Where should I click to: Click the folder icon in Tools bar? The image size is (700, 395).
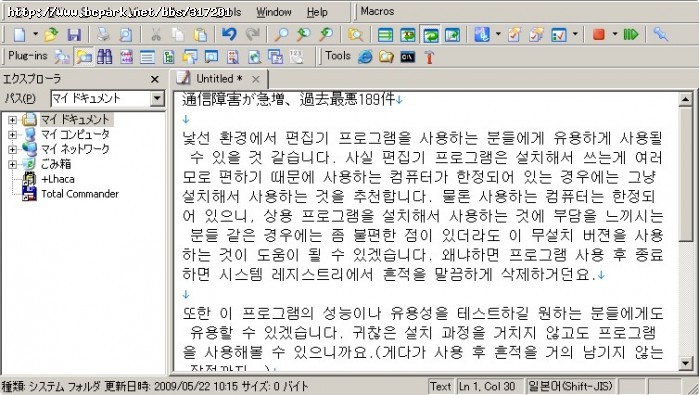(386, 57)
